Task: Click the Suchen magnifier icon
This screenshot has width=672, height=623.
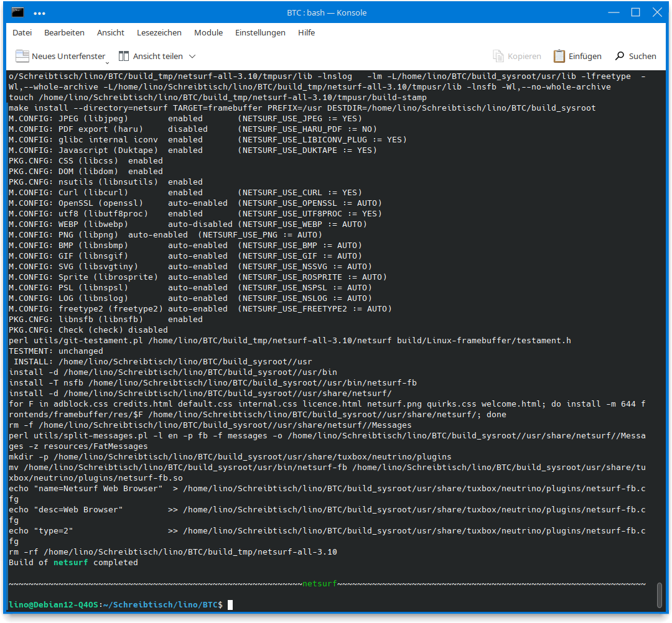Action: coord(619,56)
